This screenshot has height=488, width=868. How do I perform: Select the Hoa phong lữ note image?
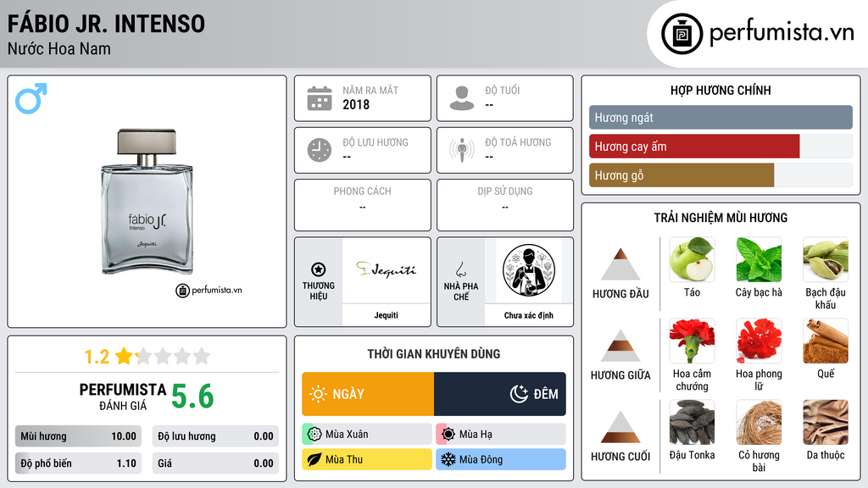click(759, 341)
